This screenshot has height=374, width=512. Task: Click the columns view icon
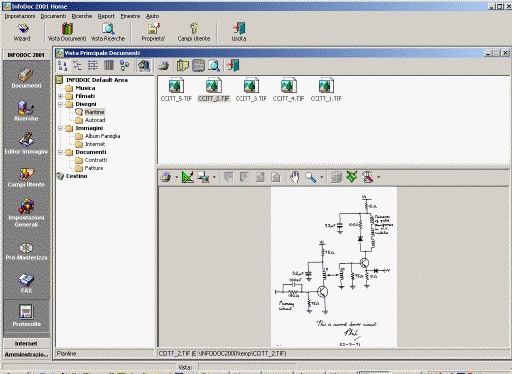(109, 65)
